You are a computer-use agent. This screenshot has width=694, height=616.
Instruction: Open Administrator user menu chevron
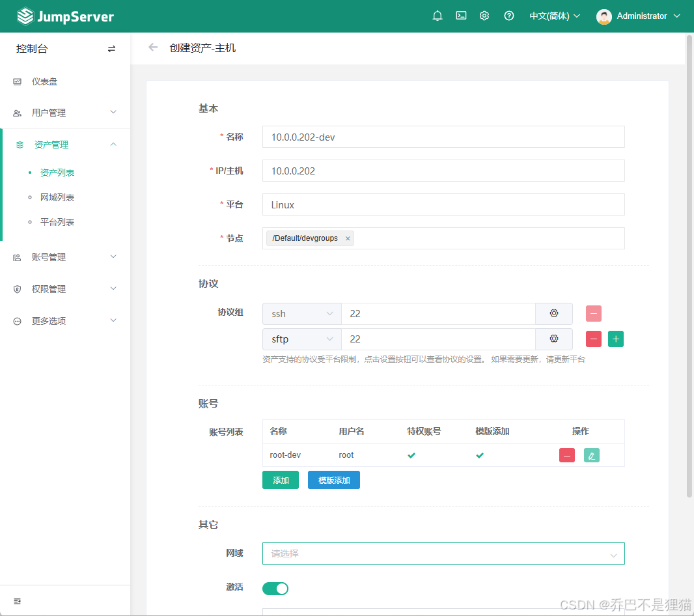click(676, 16)
